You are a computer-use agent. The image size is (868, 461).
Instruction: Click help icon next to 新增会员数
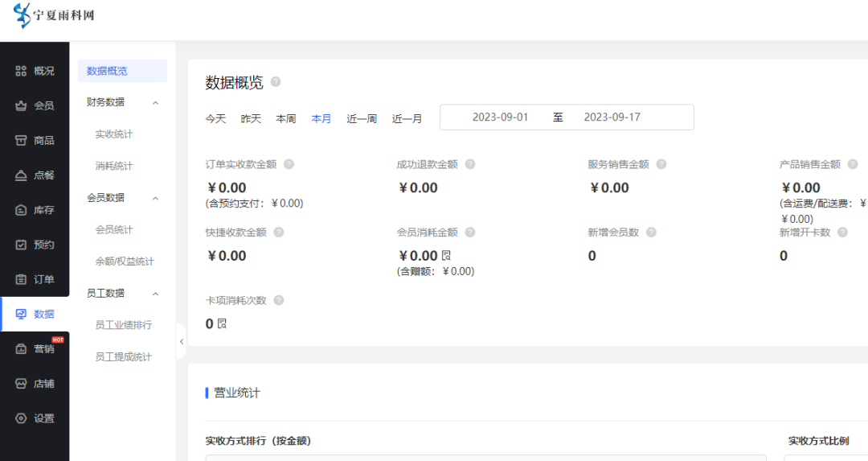pyautogui.click(x=652, y=233)
